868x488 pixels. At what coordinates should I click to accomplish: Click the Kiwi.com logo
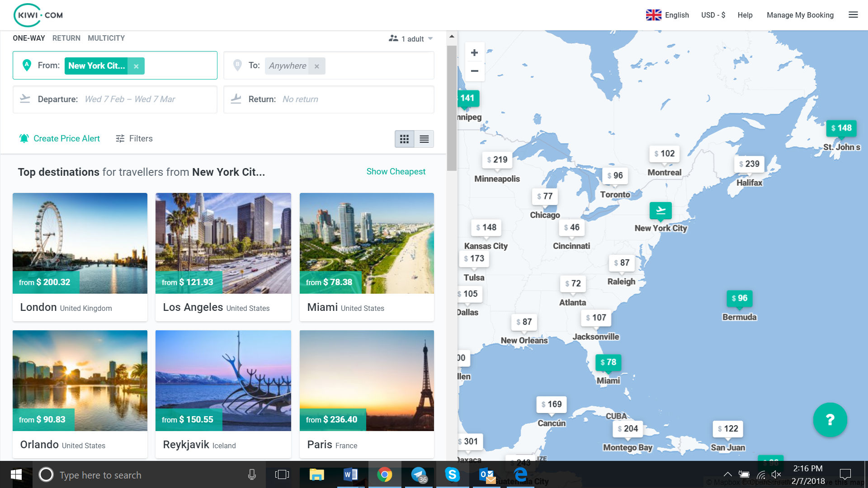click(x=38, y=15)
